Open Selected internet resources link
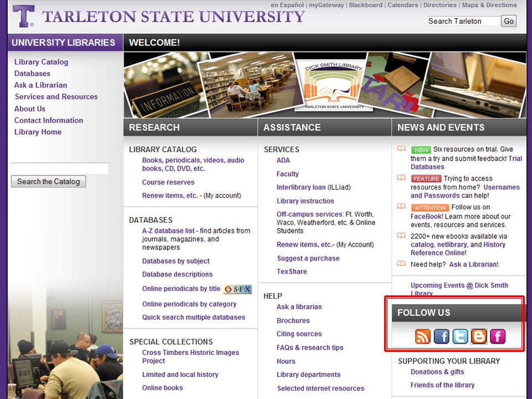This screenshot has height=399, width=532. click(x=321, y=388)
